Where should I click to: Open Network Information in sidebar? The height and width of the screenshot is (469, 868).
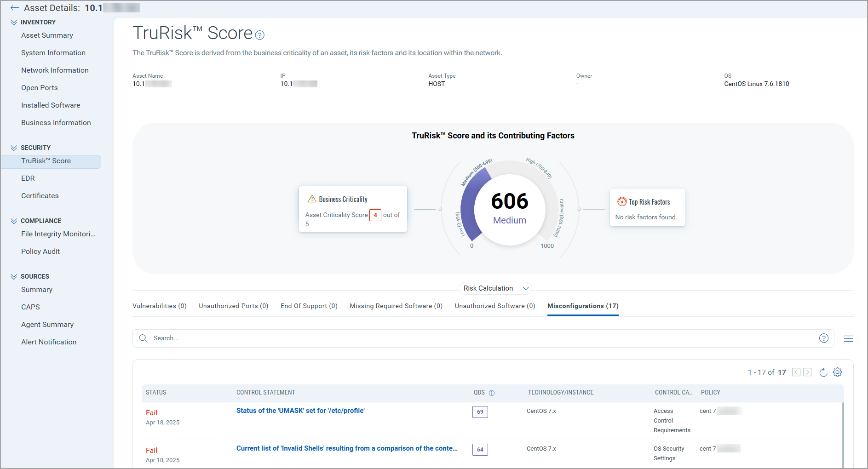click(x=55, y=70)
